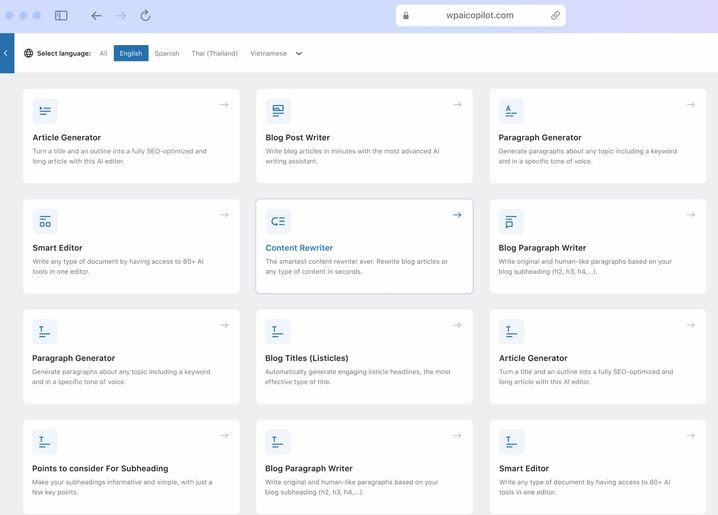Click text 'Make your subheadings informative and simple'

click(x=105, y=482)
